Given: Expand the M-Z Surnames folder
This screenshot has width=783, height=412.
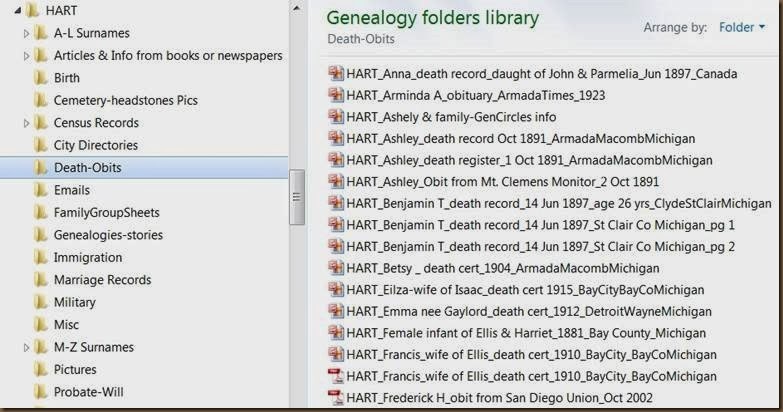Looking at the screenshot, I should [x=26, y=348].
